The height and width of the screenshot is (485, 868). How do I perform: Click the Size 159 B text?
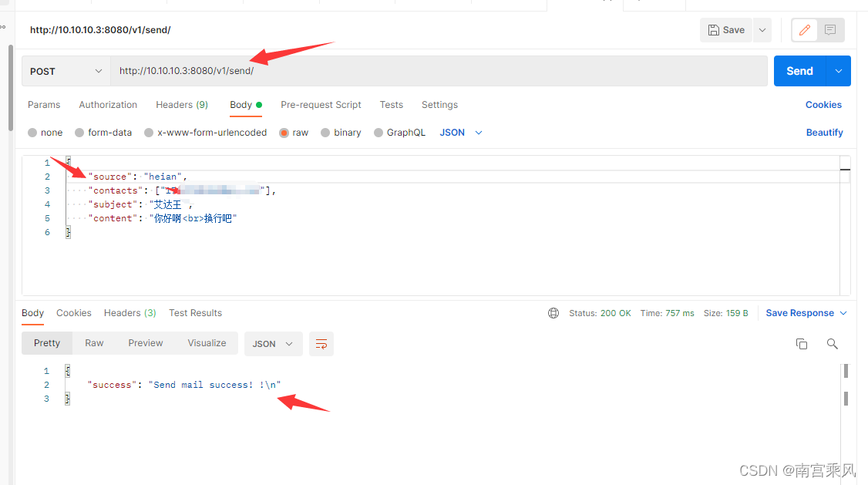pyautogui.click(x=725, y=313)
